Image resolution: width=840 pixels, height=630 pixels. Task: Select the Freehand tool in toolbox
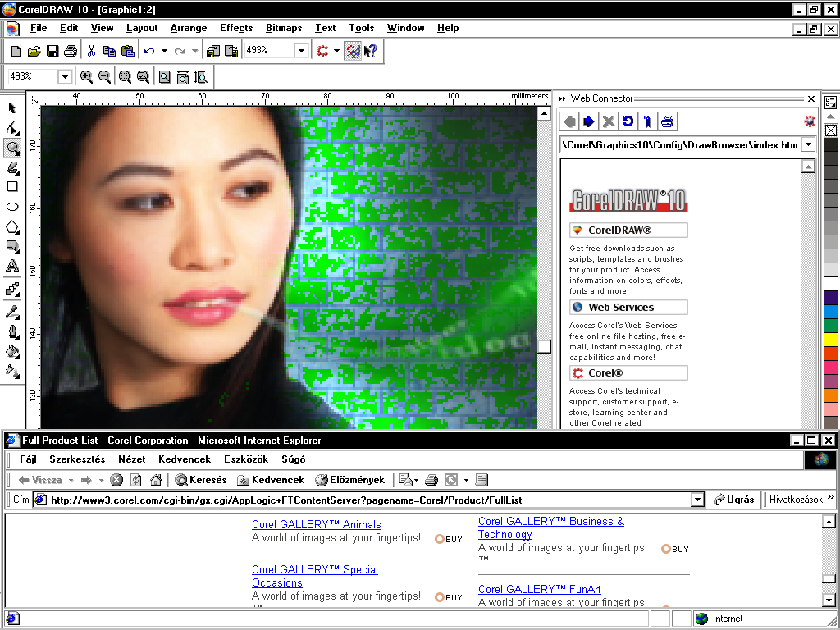[12, 167]
